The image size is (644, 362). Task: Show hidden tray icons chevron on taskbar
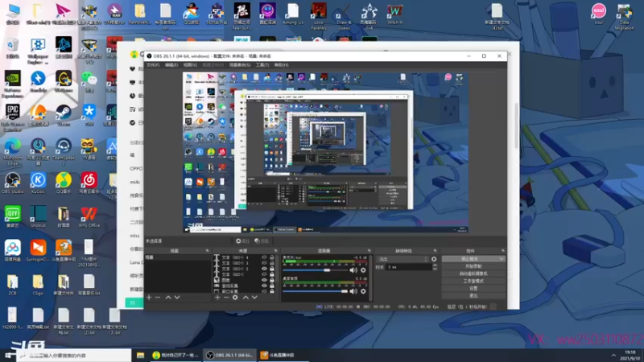tap(613, 356)
